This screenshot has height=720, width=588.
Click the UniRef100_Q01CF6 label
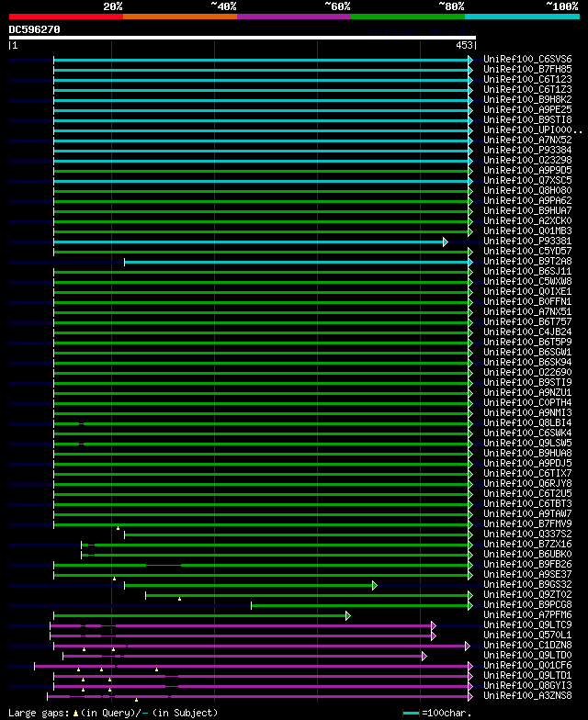[527, 665]
